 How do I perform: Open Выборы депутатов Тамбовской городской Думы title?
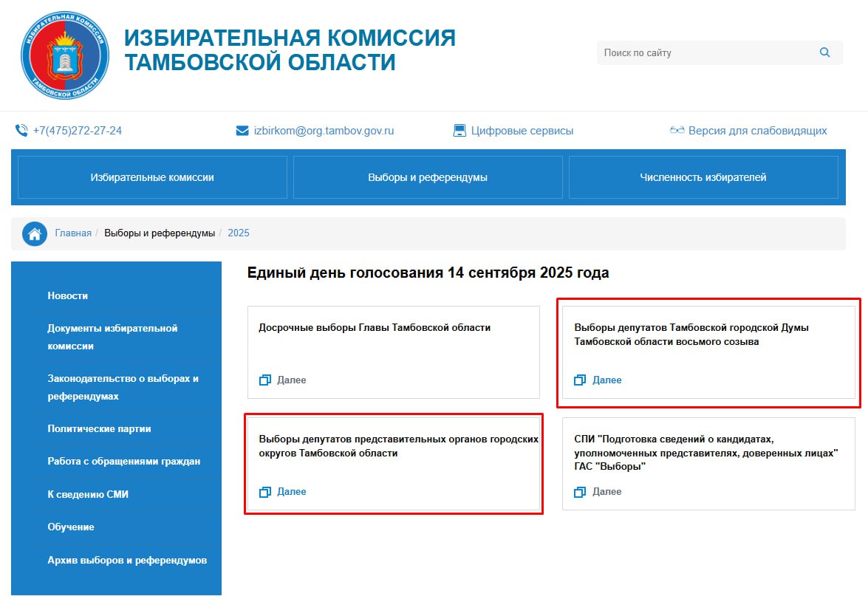[x=691, y=335]
